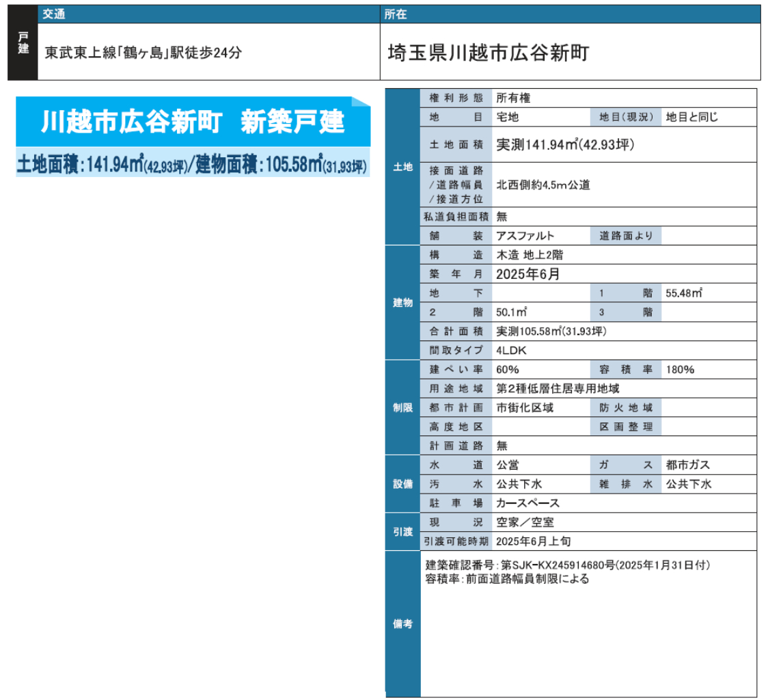Click the 2階 label beside 50.1㎡
This screenshot has width=768, height=700.
(456, 312)
